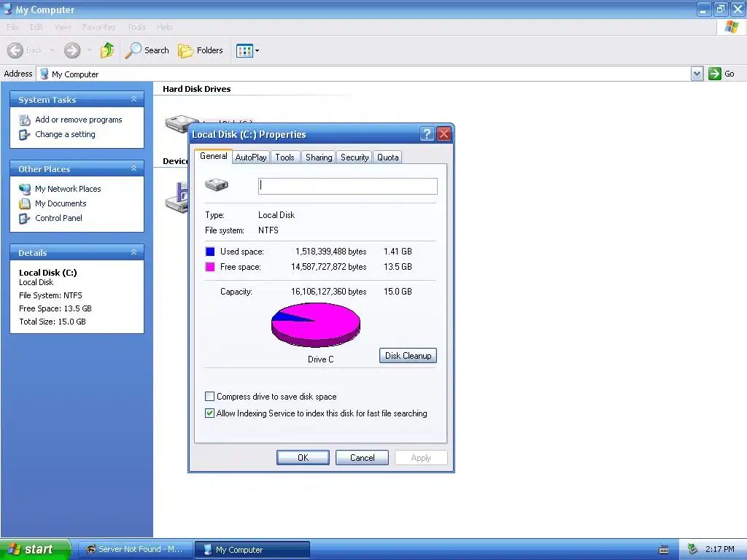Collapse the System Tasks panel
This screenshot has height=560, width=747.
pos(134,99)
